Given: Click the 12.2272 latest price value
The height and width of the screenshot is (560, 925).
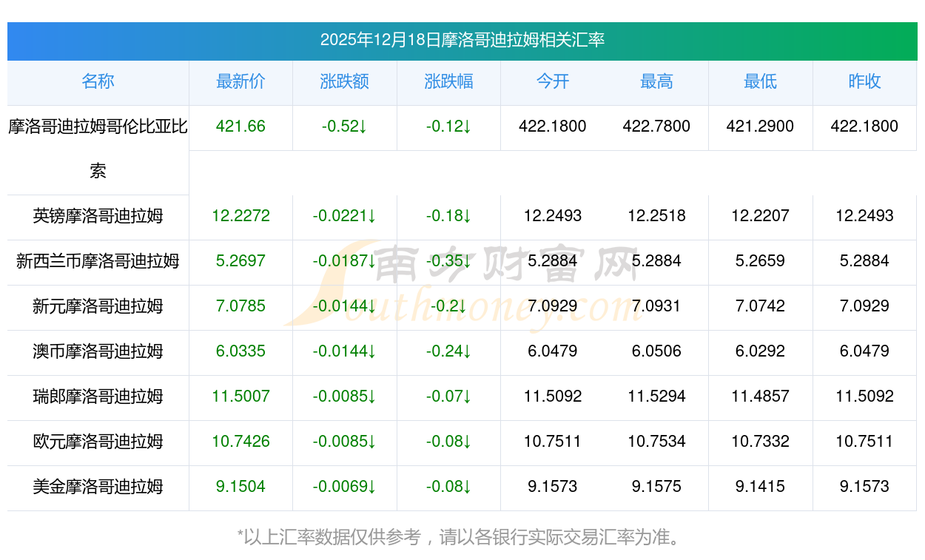Looking at the screenshot, I should [x=240, y=216].
